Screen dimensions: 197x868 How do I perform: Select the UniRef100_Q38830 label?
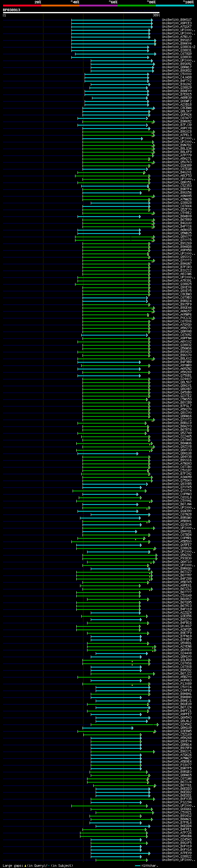(x=176, y=57)
